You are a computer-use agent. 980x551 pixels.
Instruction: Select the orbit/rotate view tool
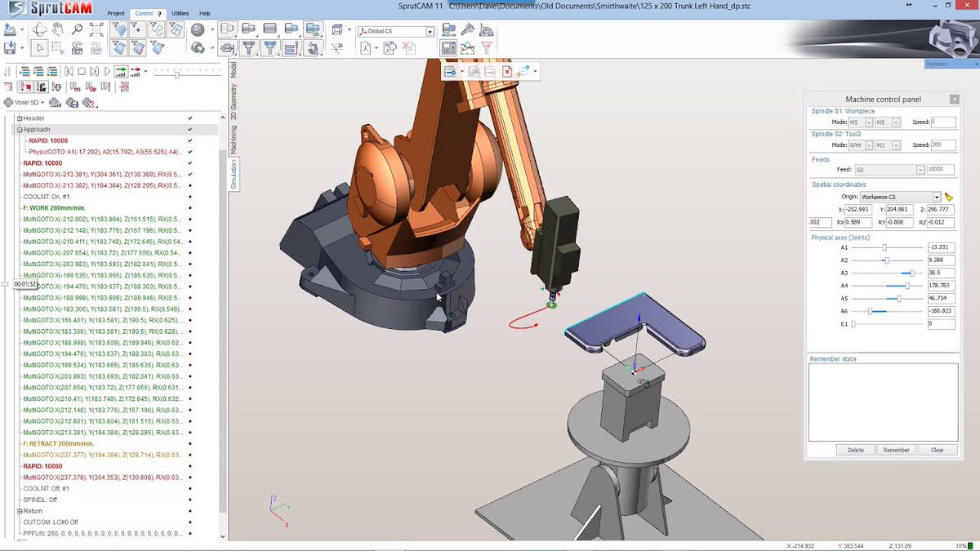pos(39,29)
